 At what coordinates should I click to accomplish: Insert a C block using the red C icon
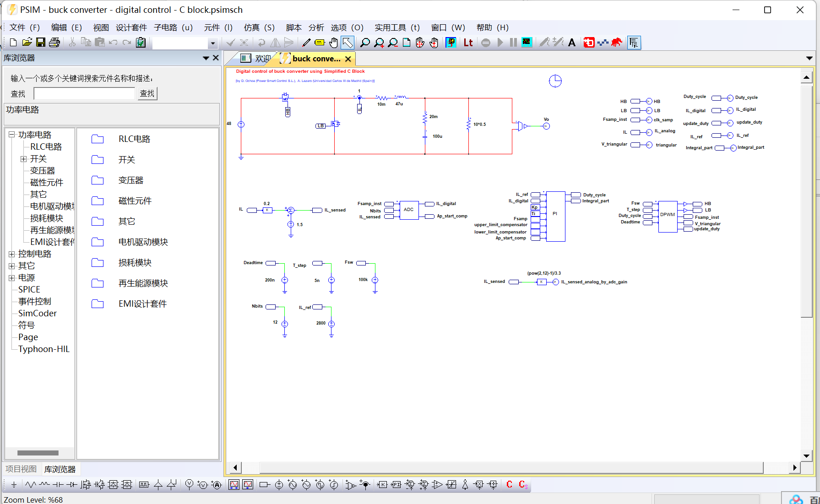pos(509,484)
